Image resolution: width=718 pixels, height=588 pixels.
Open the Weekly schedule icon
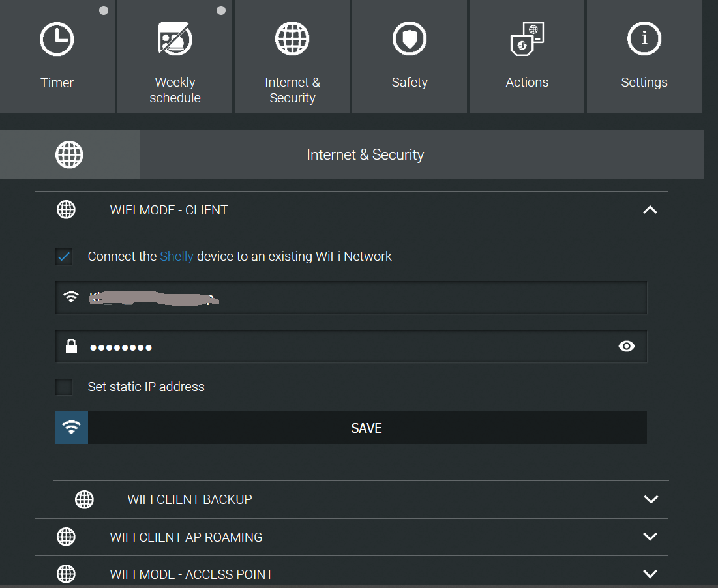(175, 40)
